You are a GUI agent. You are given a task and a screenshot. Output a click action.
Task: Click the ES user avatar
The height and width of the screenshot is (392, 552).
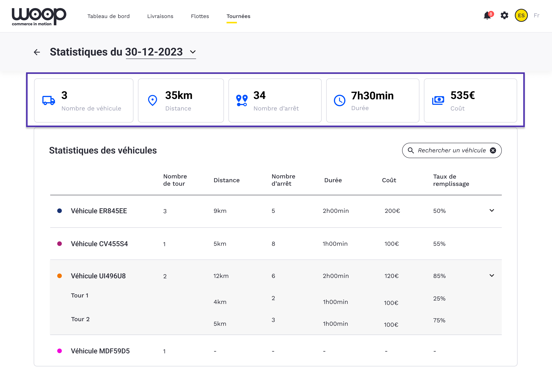521,16
